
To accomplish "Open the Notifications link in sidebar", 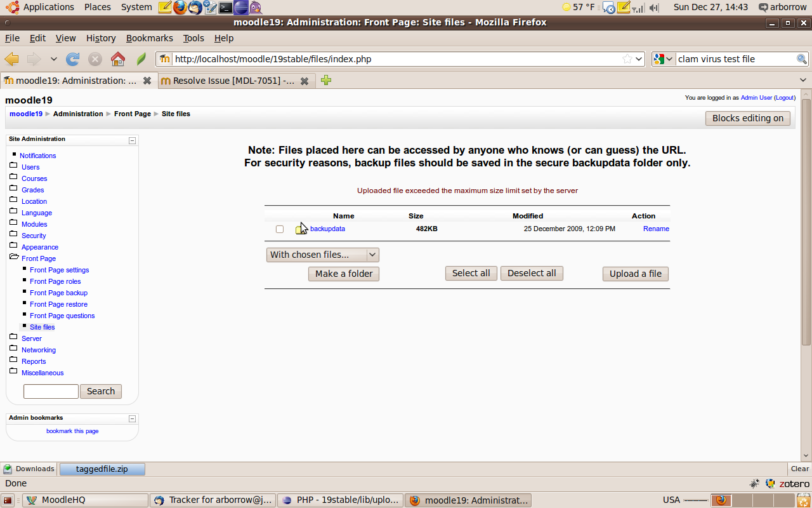I will click(x=38, y=156).
